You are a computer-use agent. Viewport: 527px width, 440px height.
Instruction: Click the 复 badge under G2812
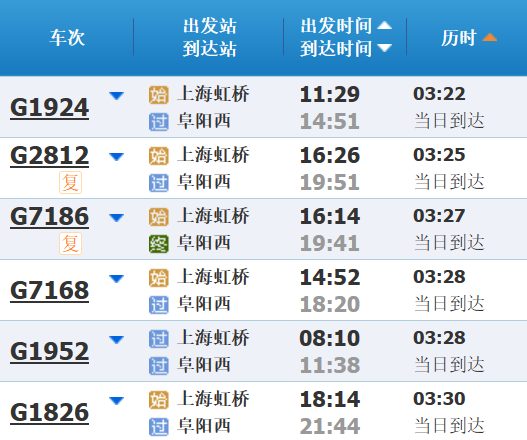[x=71, y=183]
